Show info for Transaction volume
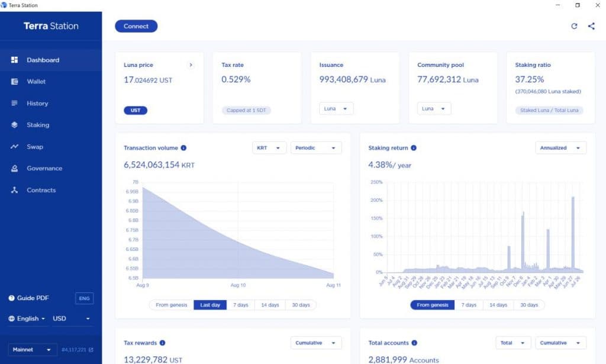 pyautogui.click(x=183, y=147)
